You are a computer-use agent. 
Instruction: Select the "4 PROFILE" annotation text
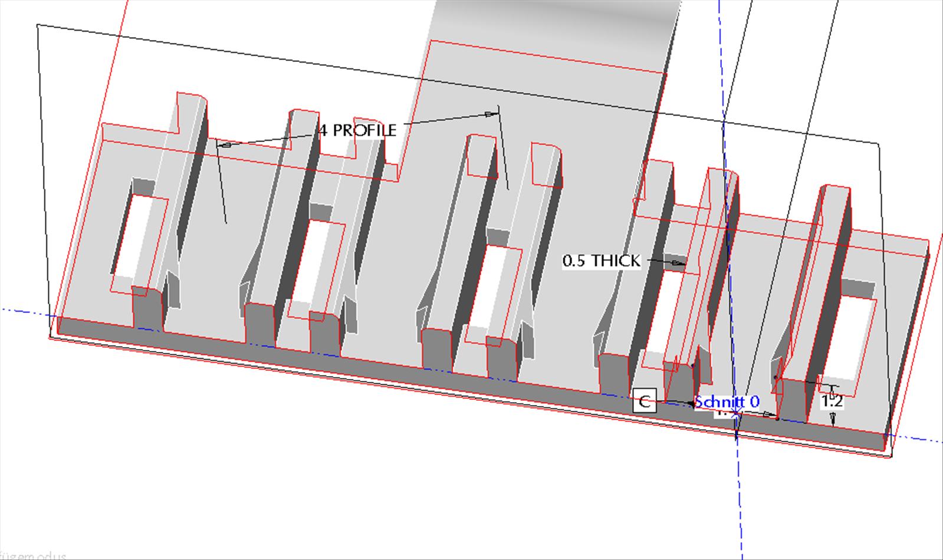[x=357, y=130]
